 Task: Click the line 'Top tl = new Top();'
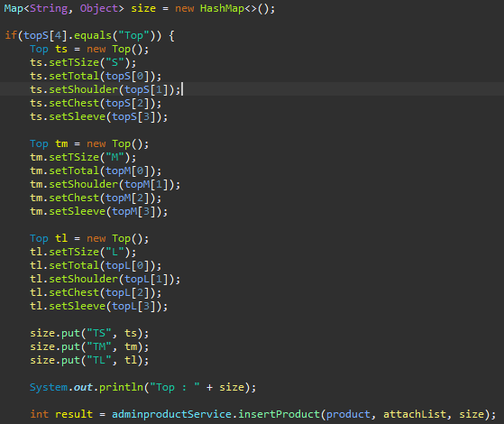coord(89,238)
